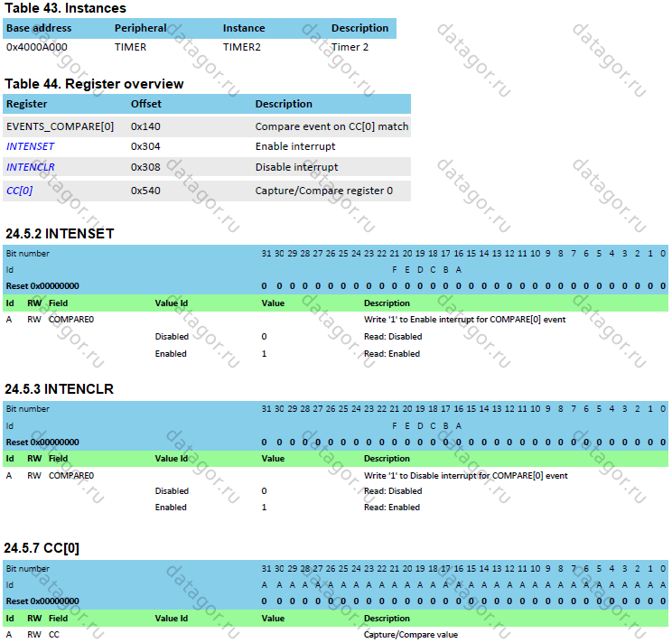Viewport: 672px width, 643px height.
Task: Click the 'Peripheral' column header
Action: click(141, 28)
